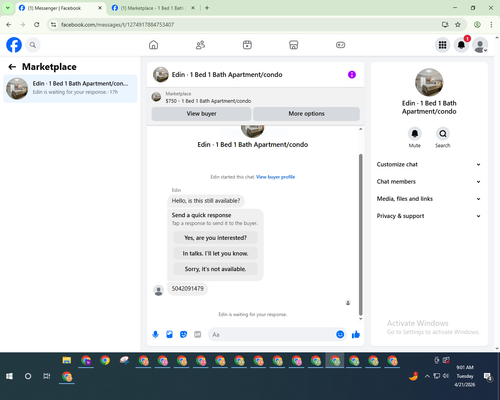This screenshot has height=400, width=500.
Task: Click chat header title Edin 1 Bed 1 Bath
Action: [227, 75]
